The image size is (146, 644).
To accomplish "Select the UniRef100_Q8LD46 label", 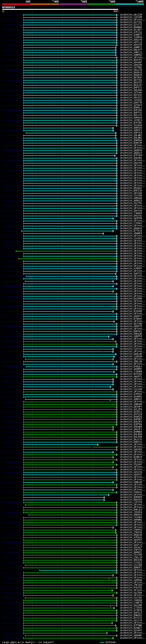I will tap(131, 90).
